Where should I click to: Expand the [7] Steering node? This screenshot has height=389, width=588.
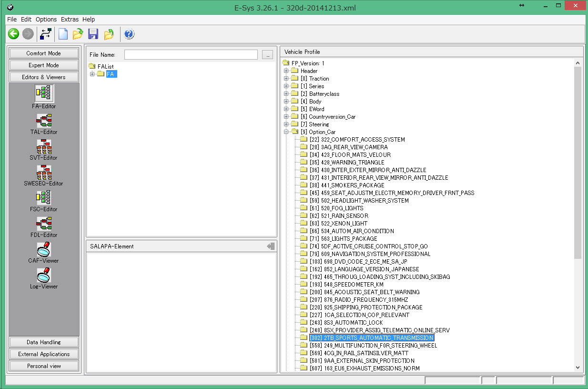[286, 124]
